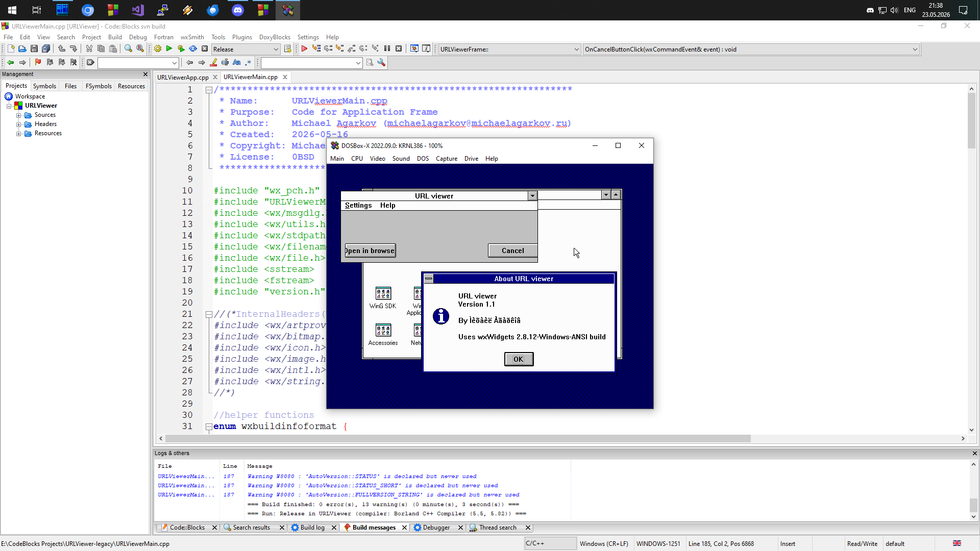Open Settings menu in URL viewer window
Screen dimensions: 980x551
358,206
